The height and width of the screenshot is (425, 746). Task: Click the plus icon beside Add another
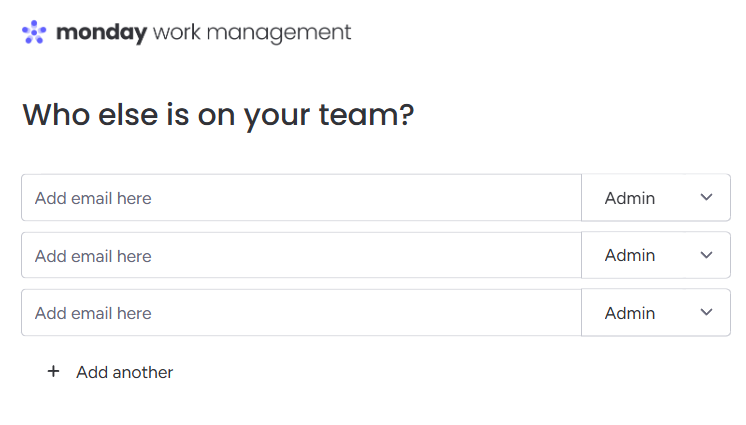pyautogui.click(x=54, y=371)
